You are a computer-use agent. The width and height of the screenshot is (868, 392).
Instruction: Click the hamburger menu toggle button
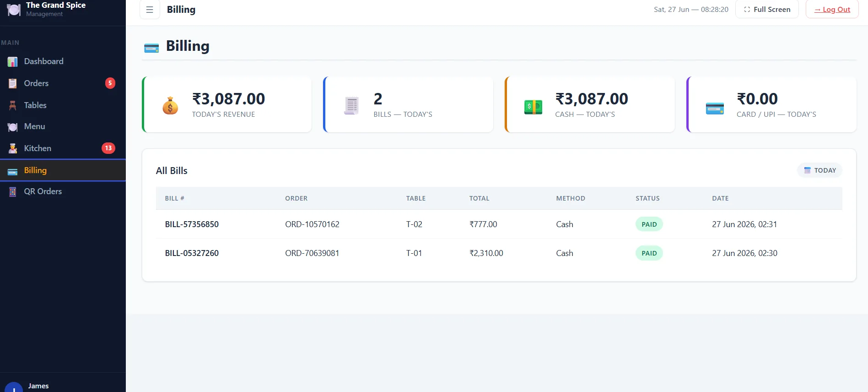tap(150, 9)
